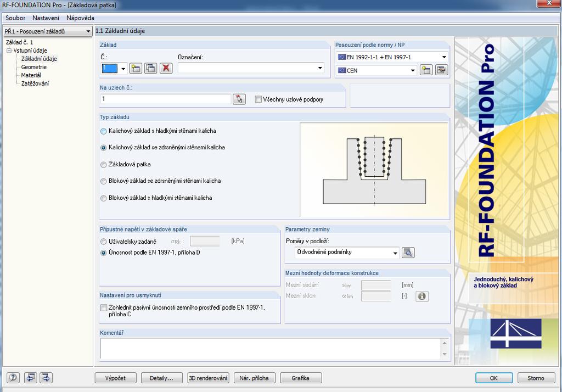Open Zatěžování in the navigation tree
Viewport: 562px width, 392px height.
click(x=35, y=83)
